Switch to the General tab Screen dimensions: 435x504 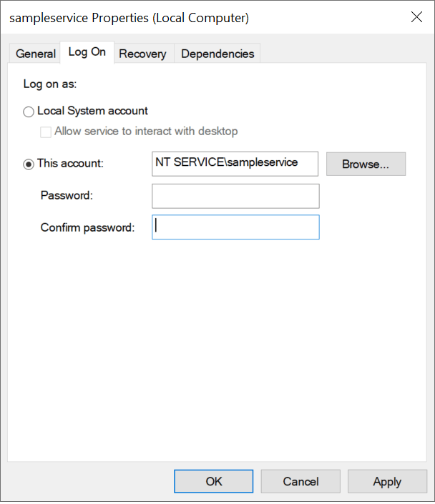click(36, 54)
